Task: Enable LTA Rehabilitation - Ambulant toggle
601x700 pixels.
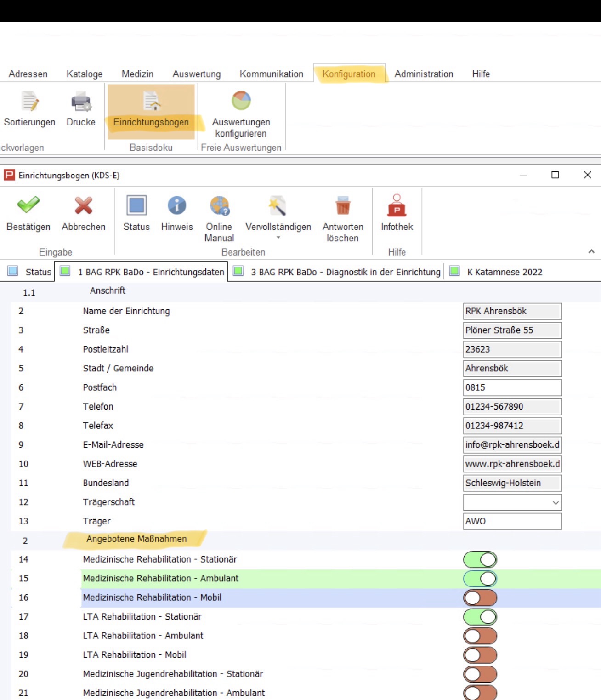Action: [480, 636]
